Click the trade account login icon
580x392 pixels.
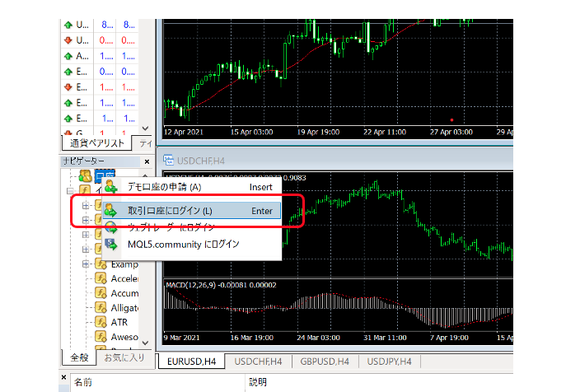pyautogui.click(x=110, y=211)
